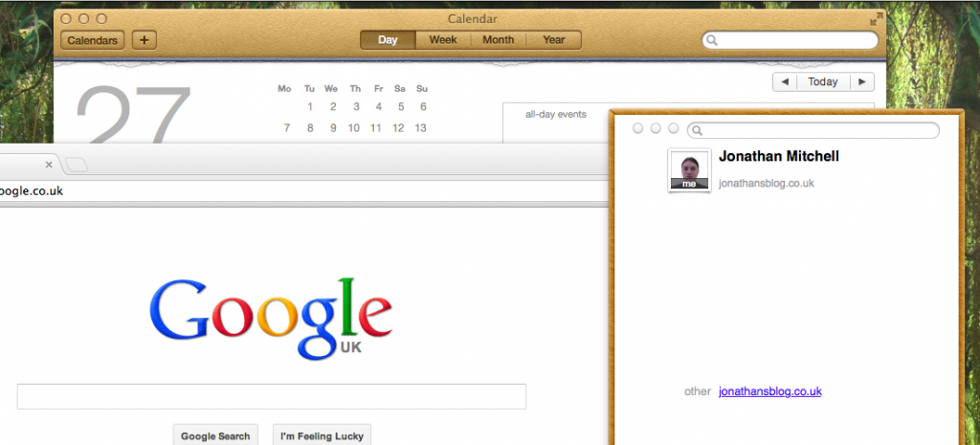This screenshot has height=445, width=980.
Task: Minimize the Contacts window
Action: pyautogui.click(x=656, y=128)
